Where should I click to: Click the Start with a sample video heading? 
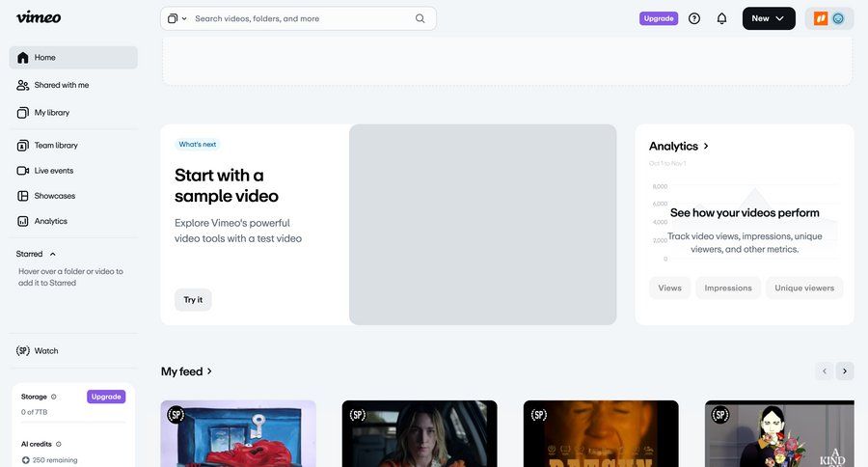[227, 185]
